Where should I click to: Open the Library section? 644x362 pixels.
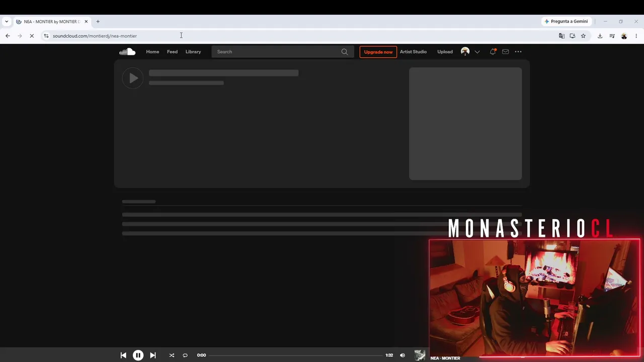(193, 52)
